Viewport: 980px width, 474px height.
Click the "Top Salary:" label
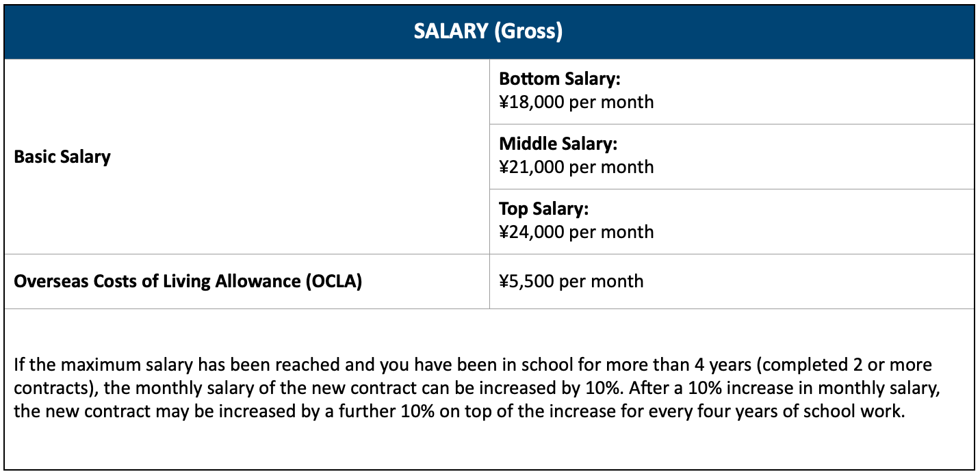pyautogui.click(x=543, y=209)
